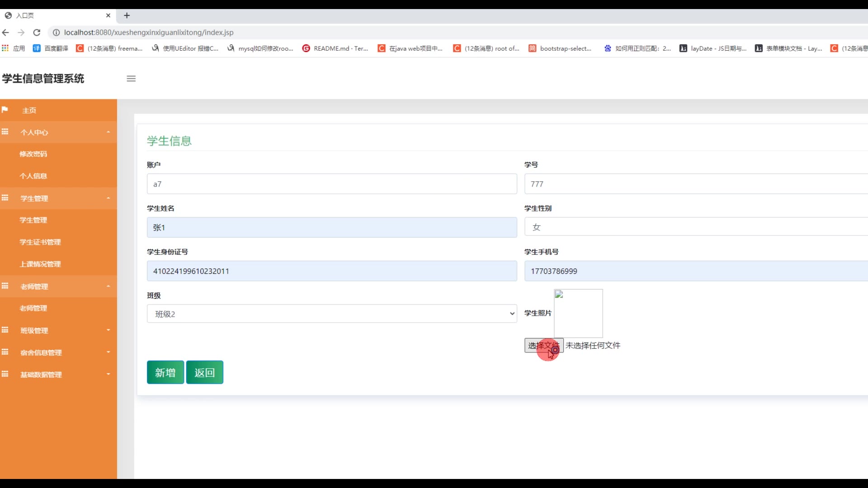Open a new browser tab with the plus icon
Viewport: 868px width, 488px height.
click(127, 15)
